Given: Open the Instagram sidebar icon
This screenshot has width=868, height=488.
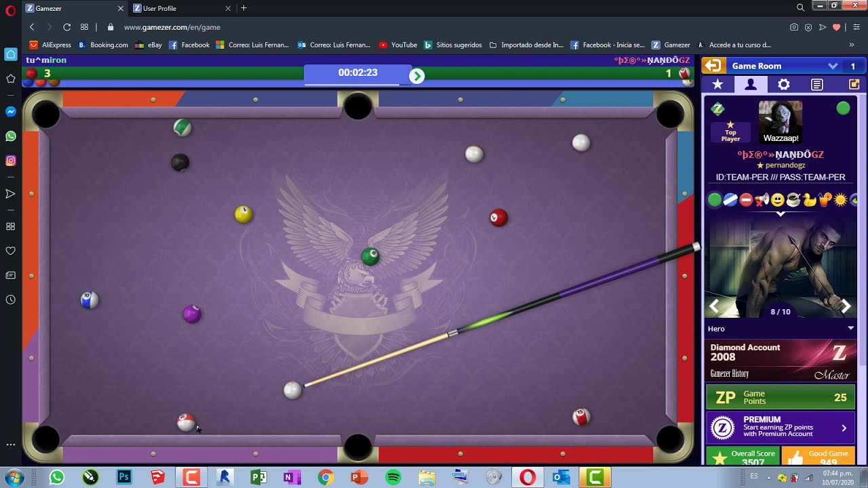Looking at the screenshot, I should pyautogui.click(x=10, y=161).
